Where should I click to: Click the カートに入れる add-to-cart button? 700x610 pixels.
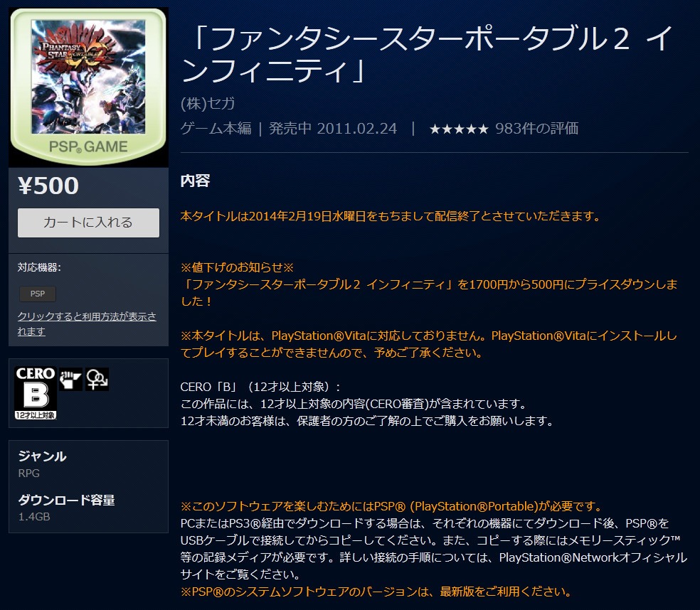tap(88, 223)
